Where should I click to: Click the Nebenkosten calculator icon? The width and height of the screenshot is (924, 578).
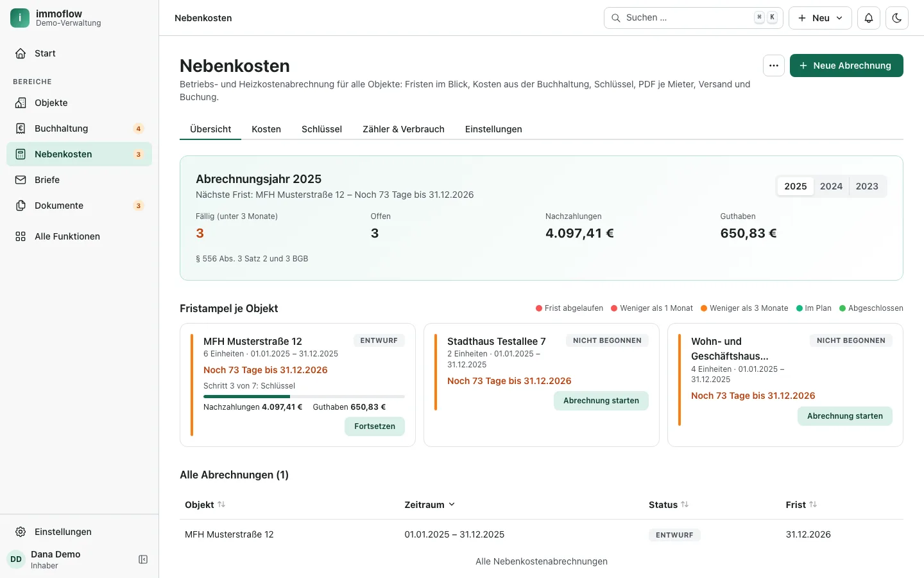pyautogui.click(x=21, y=154)
